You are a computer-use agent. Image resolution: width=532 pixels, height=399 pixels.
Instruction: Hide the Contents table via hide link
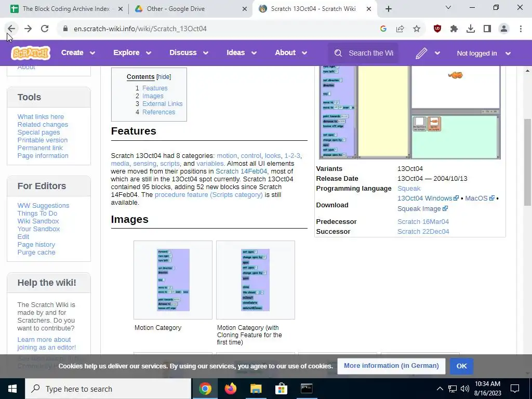tap(164, 77)
